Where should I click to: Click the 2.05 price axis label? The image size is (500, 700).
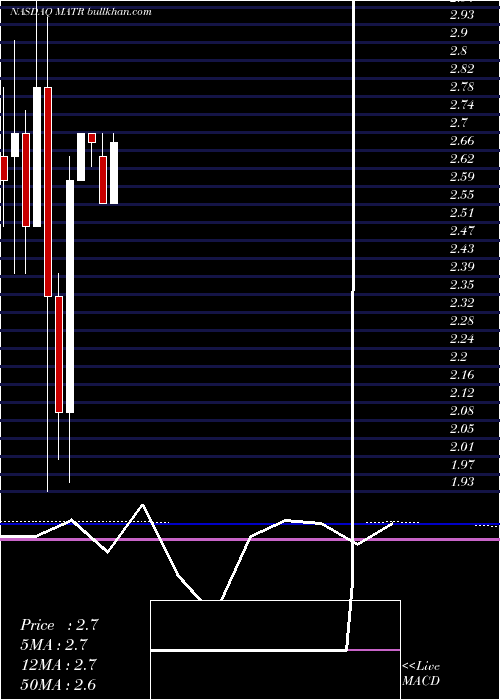[462, 429]
